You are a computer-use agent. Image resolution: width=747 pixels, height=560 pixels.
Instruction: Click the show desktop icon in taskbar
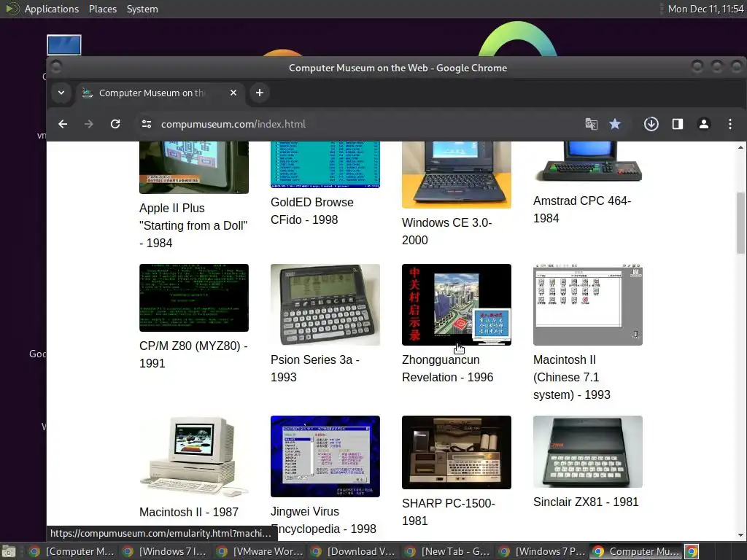click(x=9, y=552)
